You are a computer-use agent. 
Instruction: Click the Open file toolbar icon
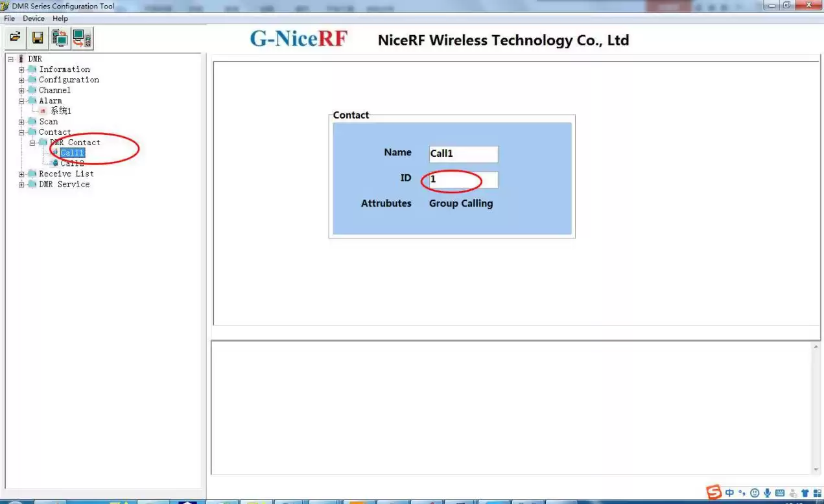[x=16, y=38]
